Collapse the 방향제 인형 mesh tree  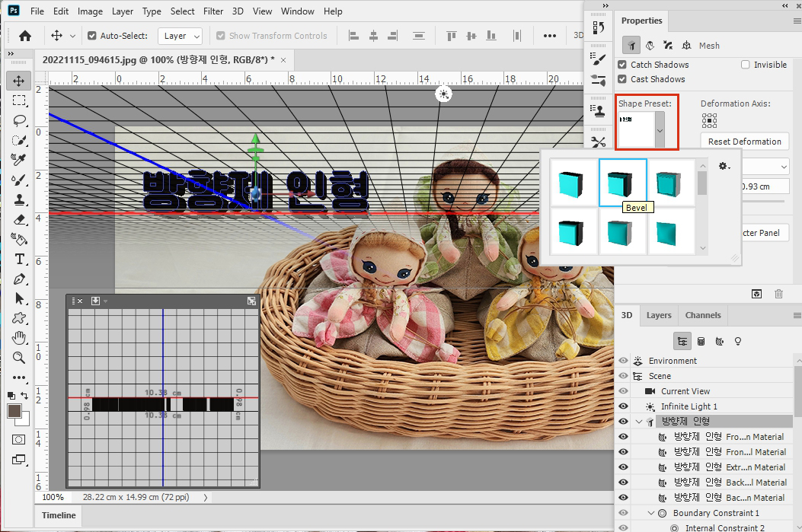[x=639, y=422]
